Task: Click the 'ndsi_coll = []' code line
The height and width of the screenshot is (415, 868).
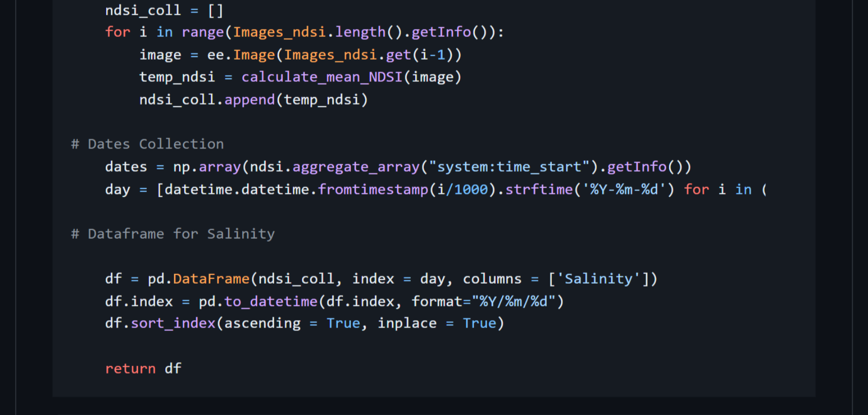Action: pyautogui.click(x=164, y=10)
